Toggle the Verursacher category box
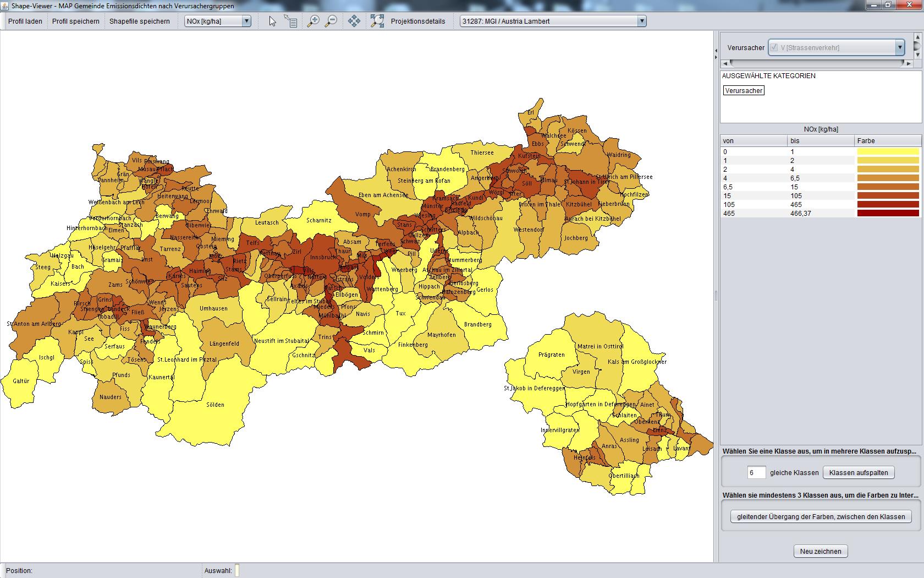The width and height of the screenshot is (924, 578). point(744,91)
